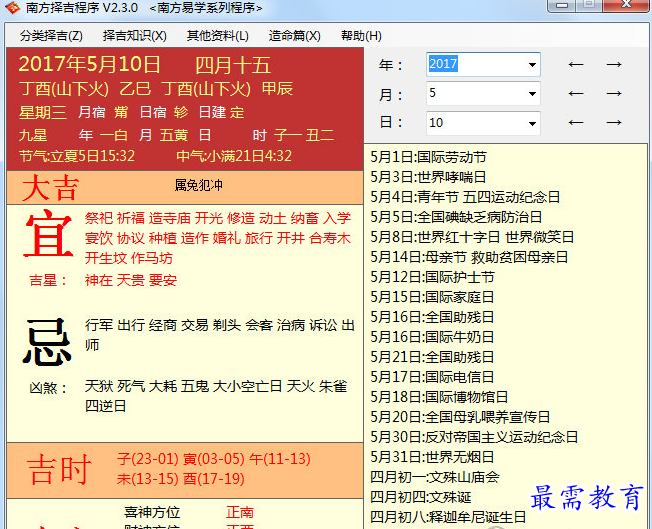Select the 5月12日:国际护士节 entry
Screen dimensions: 652x529
[x=432, y=277]
